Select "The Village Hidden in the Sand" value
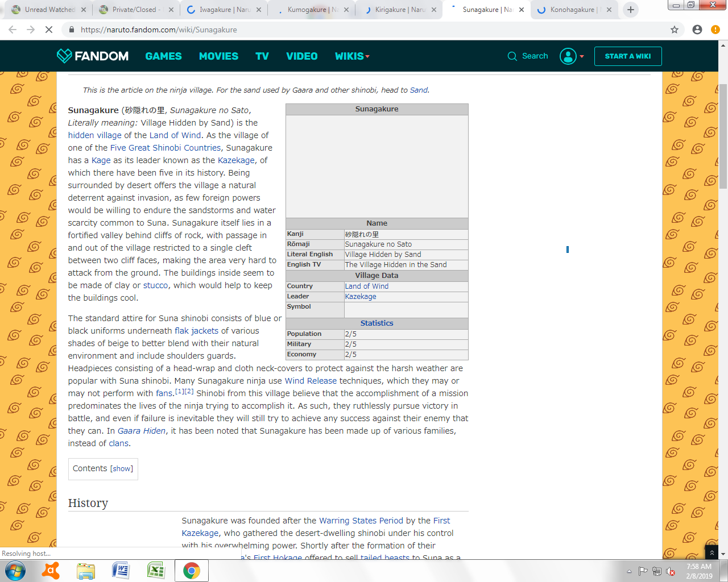Viewport: 728px width, 582px height. (x=396, y=265)
